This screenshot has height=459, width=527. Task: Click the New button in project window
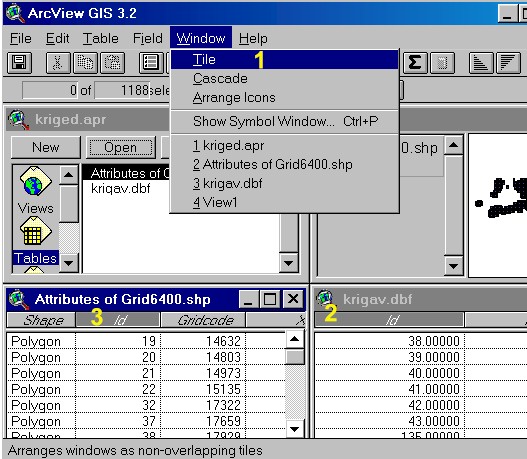coord(46,147)
